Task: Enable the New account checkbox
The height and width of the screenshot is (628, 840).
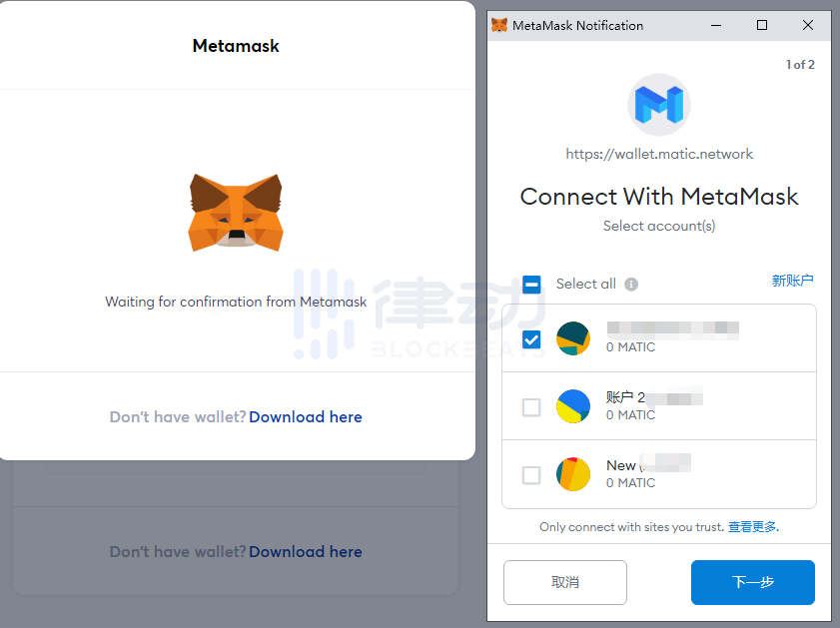Action: (x=532, y=475)
